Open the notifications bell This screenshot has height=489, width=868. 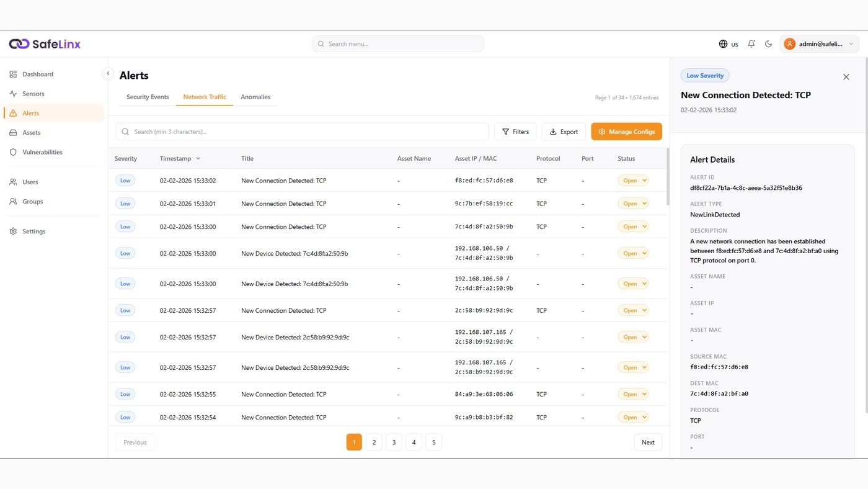(751, 44)
